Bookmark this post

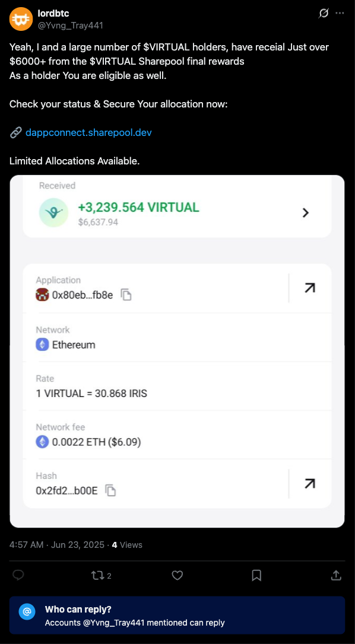(x=256, y=576)
